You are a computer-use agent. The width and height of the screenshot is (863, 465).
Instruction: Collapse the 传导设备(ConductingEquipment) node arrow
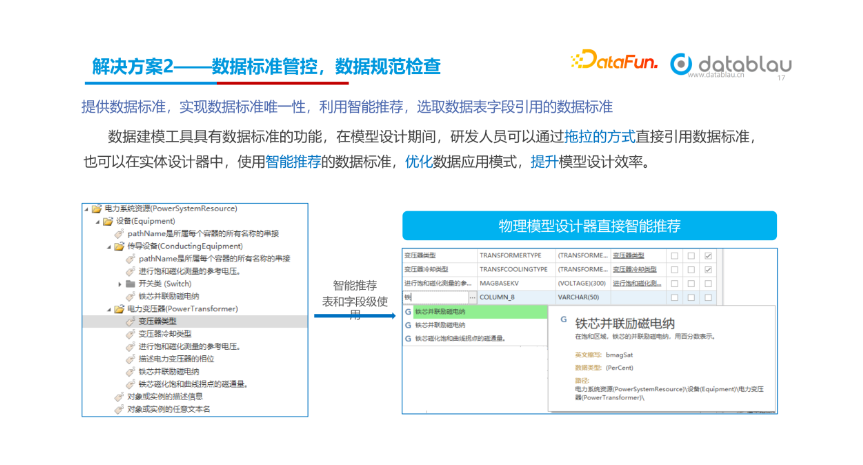[x=109, y=247]
